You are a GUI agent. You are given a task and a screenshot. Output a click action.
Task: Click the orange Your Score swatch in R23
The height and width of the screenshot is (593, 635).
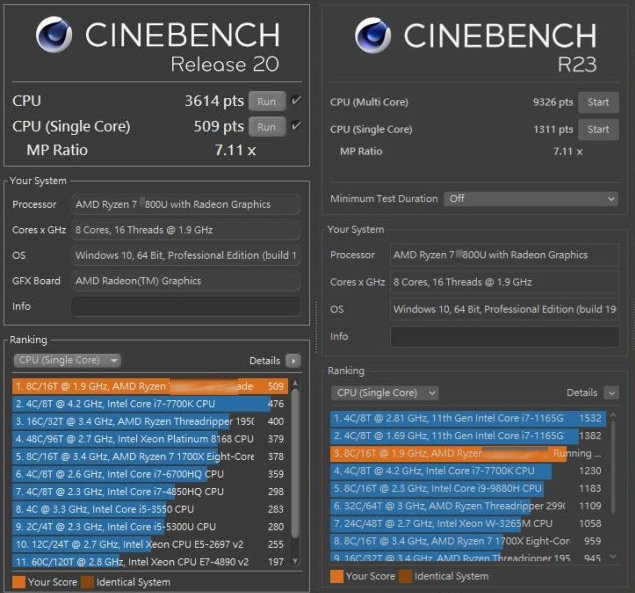(x=337, y=576)
